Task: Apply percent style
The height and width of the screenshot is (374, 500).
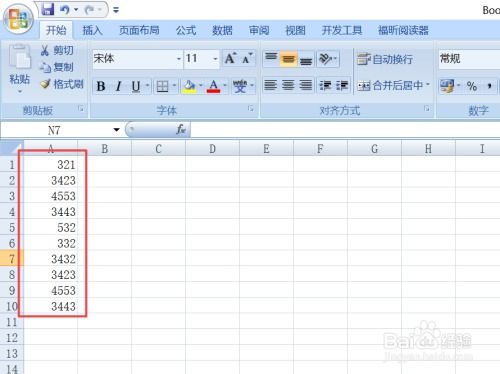Action: [472, 86]
